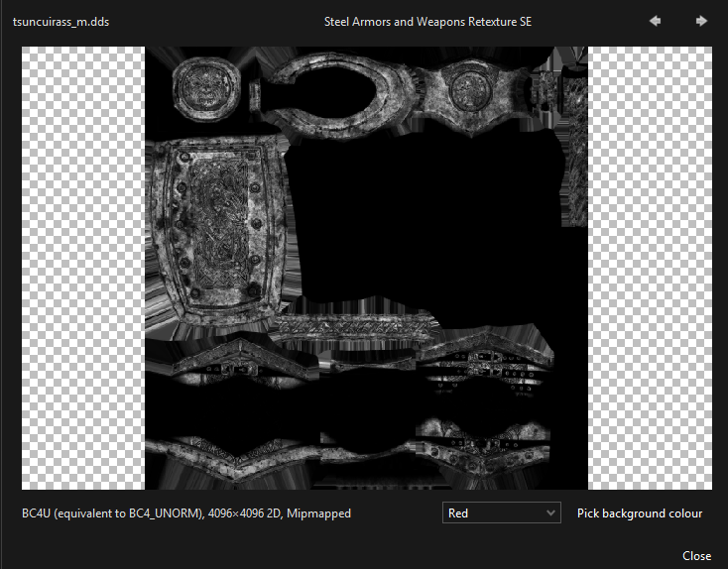Click the Steel Armors and Weapons Retexture SE title
Image resolution: width=728 pixels, height=569 pixels.
(427, 22)
